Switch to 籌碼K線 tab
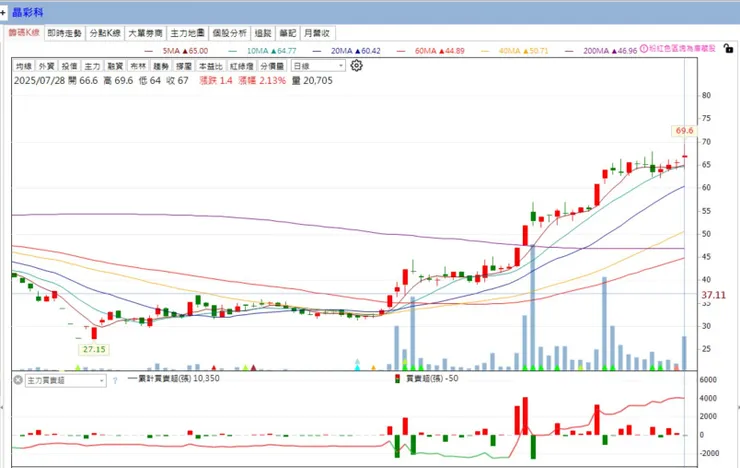740x468 pixels. [x=24, y=33]
